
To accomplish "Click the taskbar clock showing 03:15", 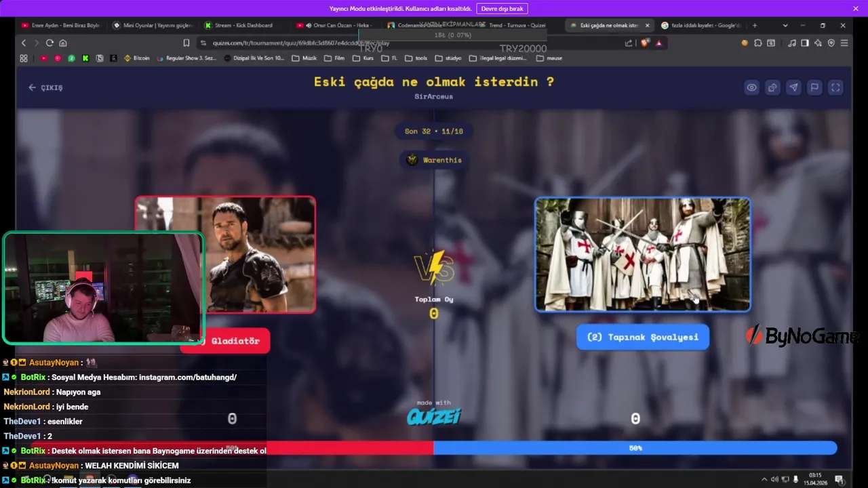I will pos(815,479).
